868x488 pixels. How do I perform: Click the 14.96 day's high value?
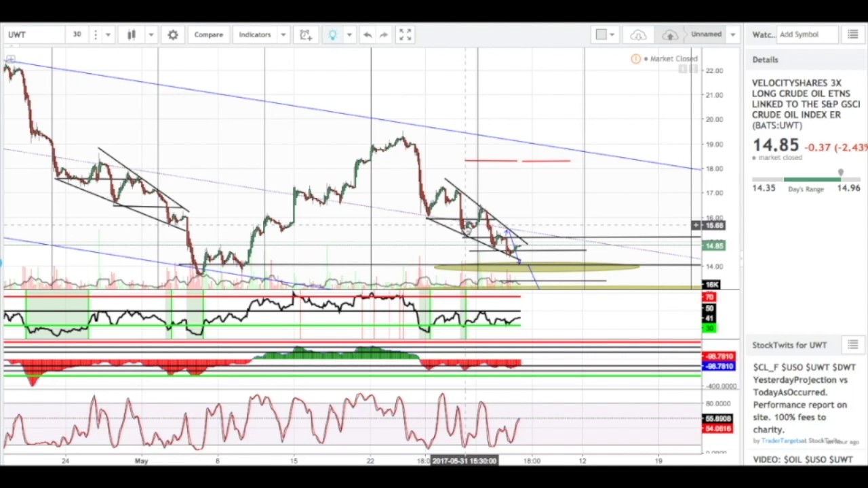[x=848, y=188]
